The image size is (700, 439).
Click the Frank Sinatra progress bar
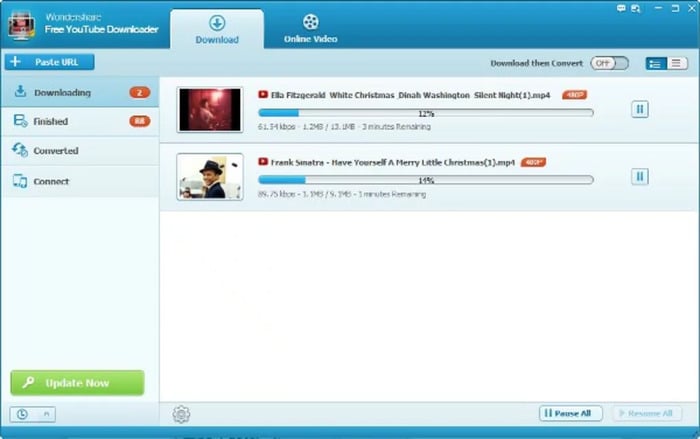426,180
